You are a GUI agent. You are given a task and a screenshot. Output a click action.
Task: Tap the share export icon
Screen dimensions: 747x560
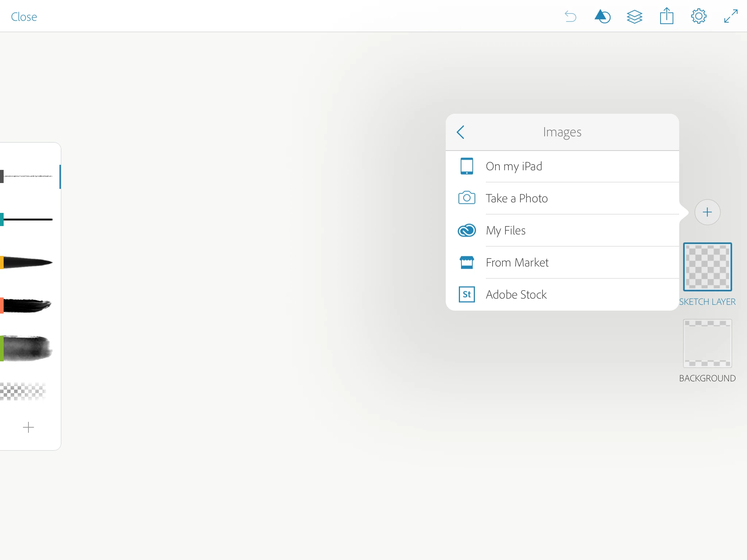click(x=666, y=16)
